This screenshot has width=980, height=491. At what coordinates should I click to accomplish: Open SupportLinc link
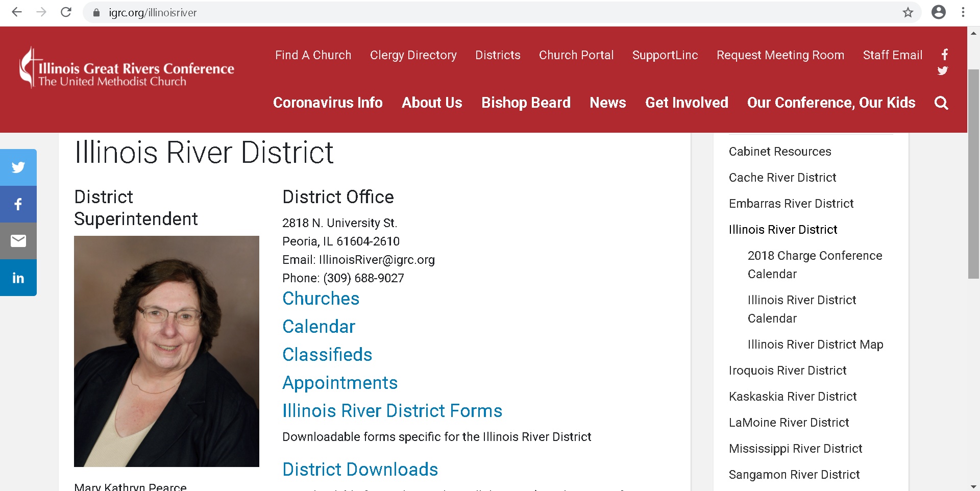point(665,55)
